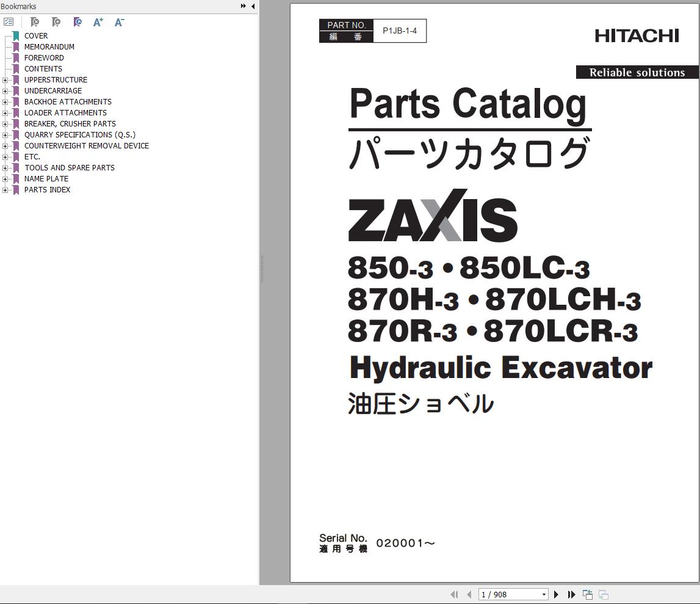Image resolution: width=700 pixels, height=604 pixels.
Task: Click the HITACHI logo on the cover page
Action: point(637,36)
